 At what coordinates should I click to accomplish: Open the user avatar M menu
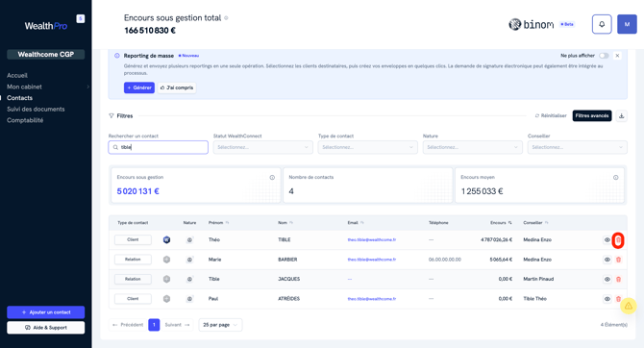pyautogui.click(x=627, y=24)
